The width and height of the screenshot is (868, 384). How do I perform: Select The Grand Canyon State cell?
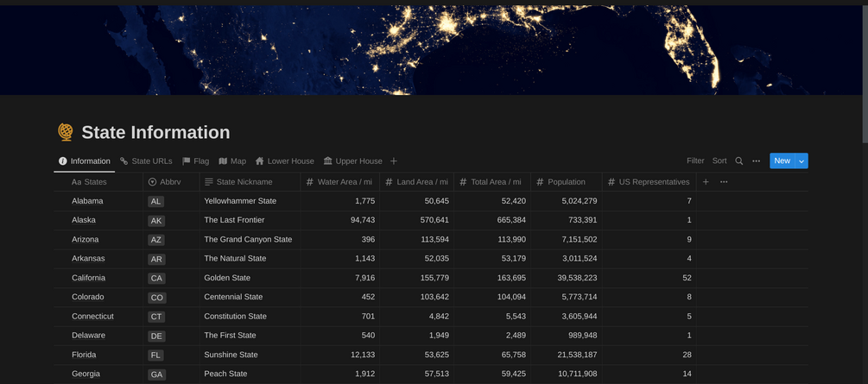pos(250,240)
